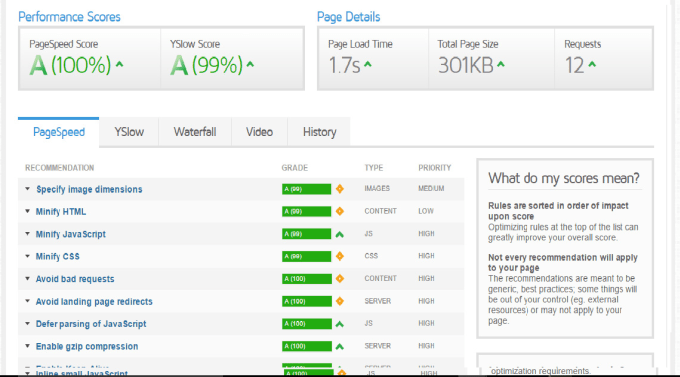The width and height of the screenshot is (680, 377).
Task: Expand the Minify HTML recommendation arrow
Action: pos(27,211)
